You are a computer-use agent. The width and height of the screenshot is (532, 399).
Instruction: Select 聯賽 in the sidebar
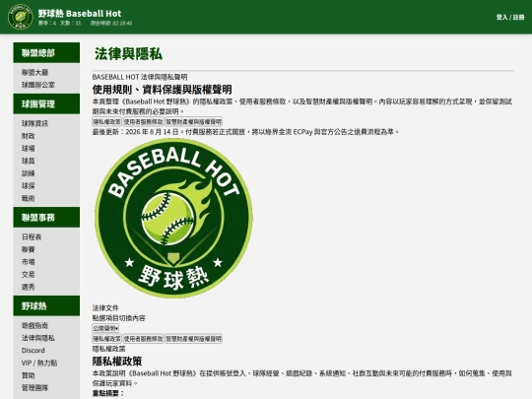(x=29, y=249)
